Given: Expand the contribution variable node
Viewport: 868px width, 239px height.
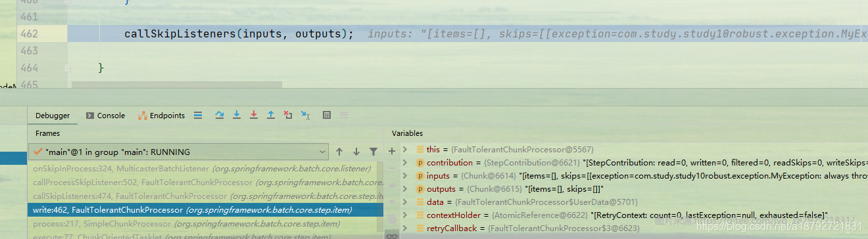Looking at the screenshot, I should pyautogui.click(x=406, y=163).
